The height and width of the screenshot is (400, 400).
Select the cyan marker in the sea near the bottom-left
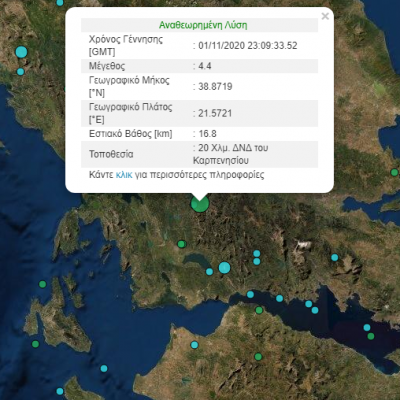pyautogui.click(x=104, y=368)
